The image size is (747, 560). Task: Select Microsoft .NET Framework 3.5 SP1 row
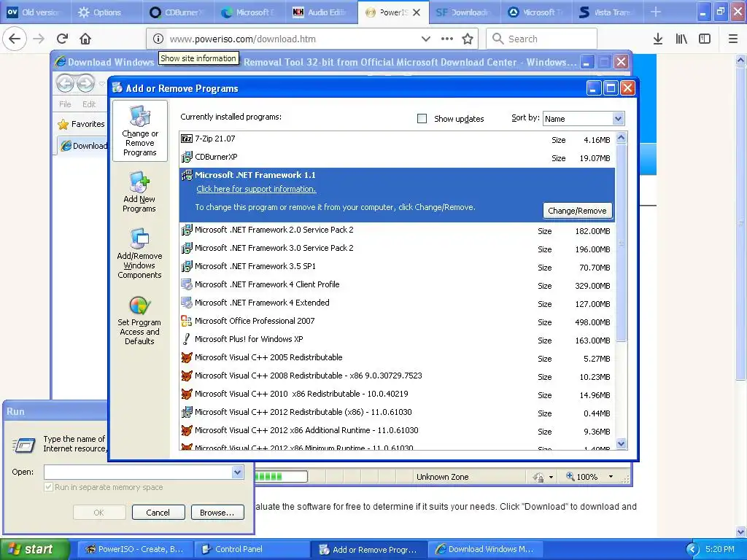coord(397,267)
